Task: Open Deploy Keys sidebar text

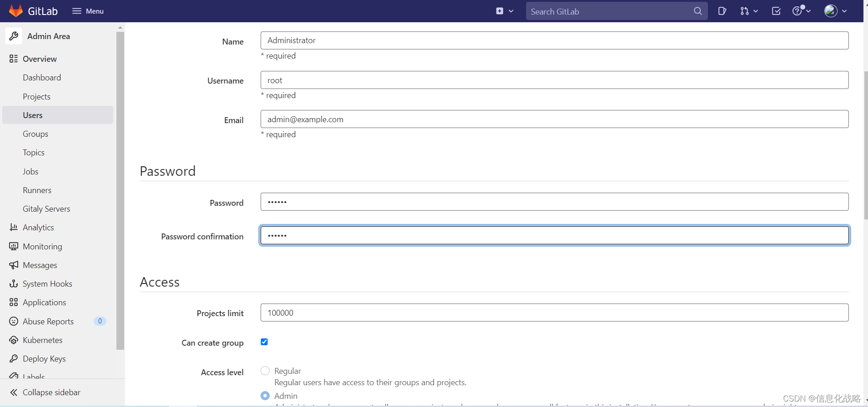Action: (x=44, y=359)
